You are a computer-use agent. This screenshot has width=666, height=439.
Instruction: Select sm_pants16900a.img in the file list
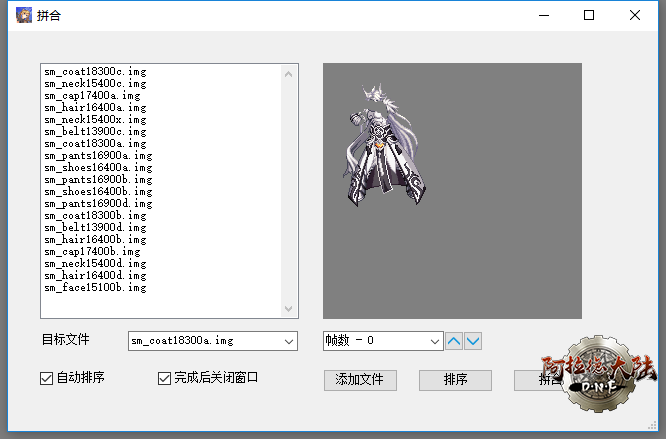coord(98,155)
